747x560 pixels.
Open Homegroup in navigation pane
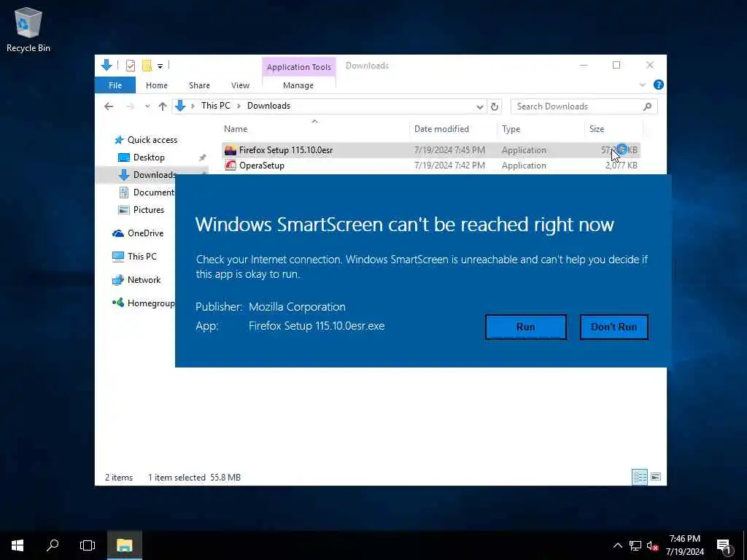[144, 303]
